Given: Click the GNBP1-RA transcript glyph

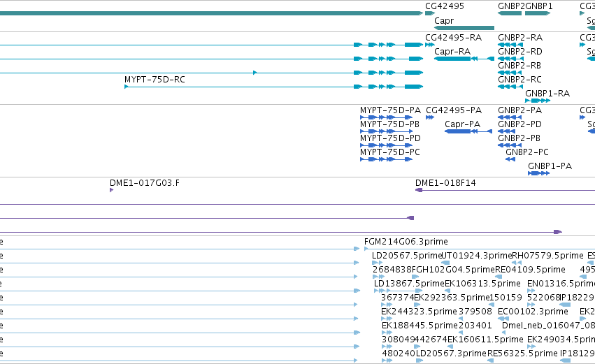Looking at the screenshot, I should pos(538,101).
